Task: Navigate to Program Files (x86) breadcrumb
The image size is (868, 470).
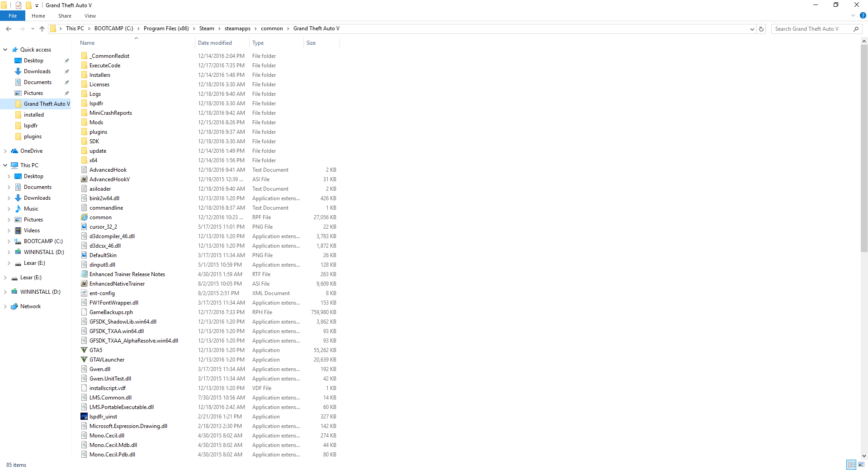Action: pos(166,28)
